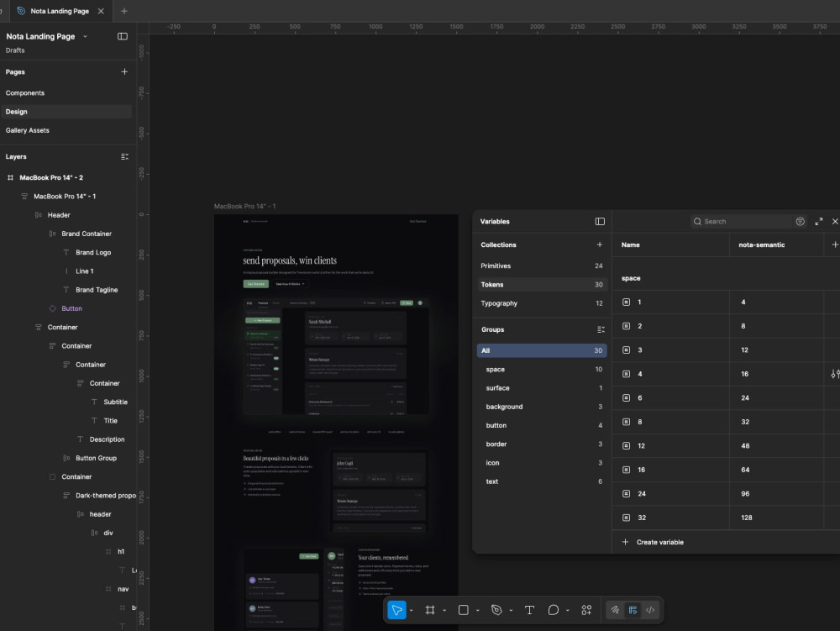Add a new mode column plus icon
Image resolution: width=840 pixels, height=631 pixels.
tap(835, 245)
